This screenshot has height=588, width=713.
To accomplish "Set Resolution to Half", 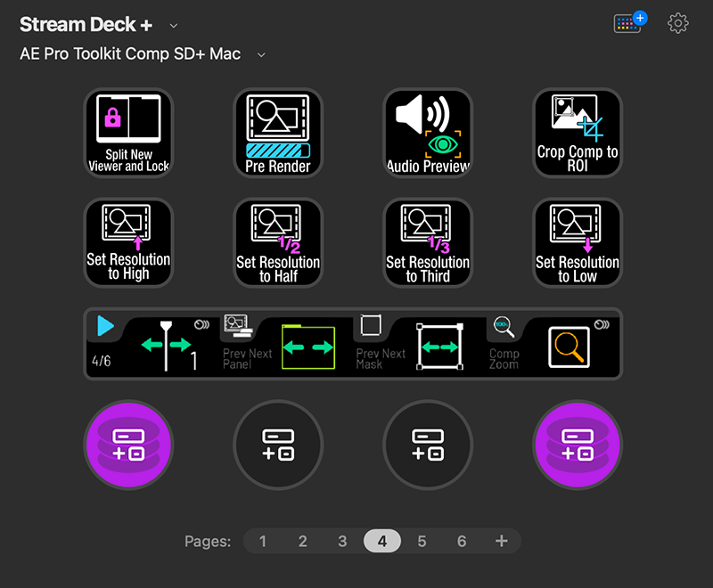I will [278, 242].
